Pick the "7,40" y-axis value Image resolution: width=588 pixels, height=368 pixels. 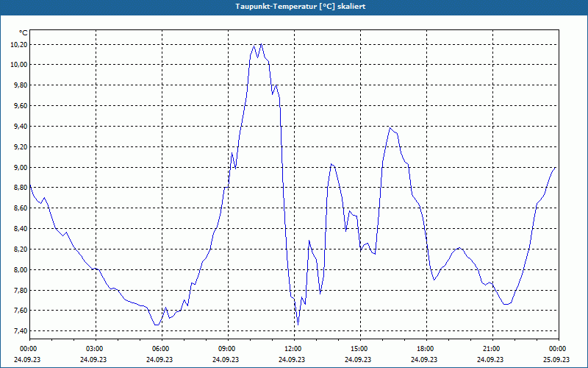click(21, 330)
